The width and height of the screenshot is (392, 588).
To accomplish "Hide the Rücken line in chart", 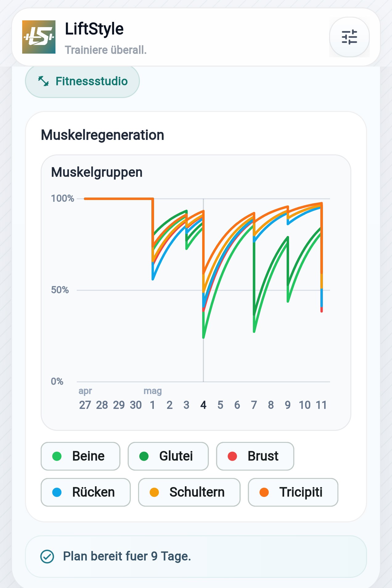I will tap(86, 492).
